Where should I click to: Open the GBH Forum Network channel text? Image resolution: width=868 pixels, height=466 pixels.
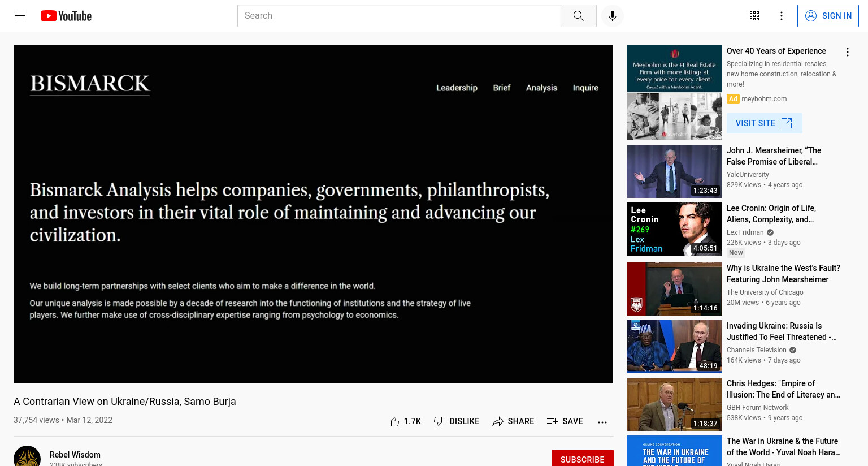[757, 408]
